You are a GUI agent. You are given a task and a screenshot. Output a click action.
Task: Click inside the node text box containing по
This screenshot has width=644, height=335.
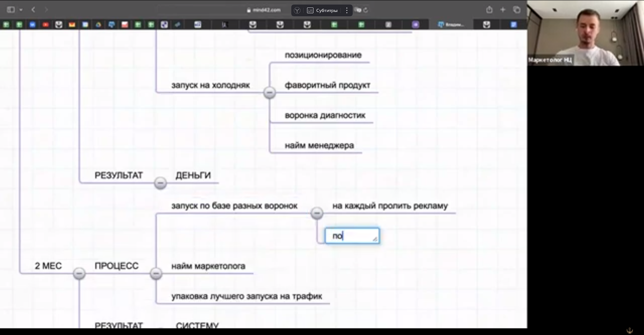pos(352,236)
